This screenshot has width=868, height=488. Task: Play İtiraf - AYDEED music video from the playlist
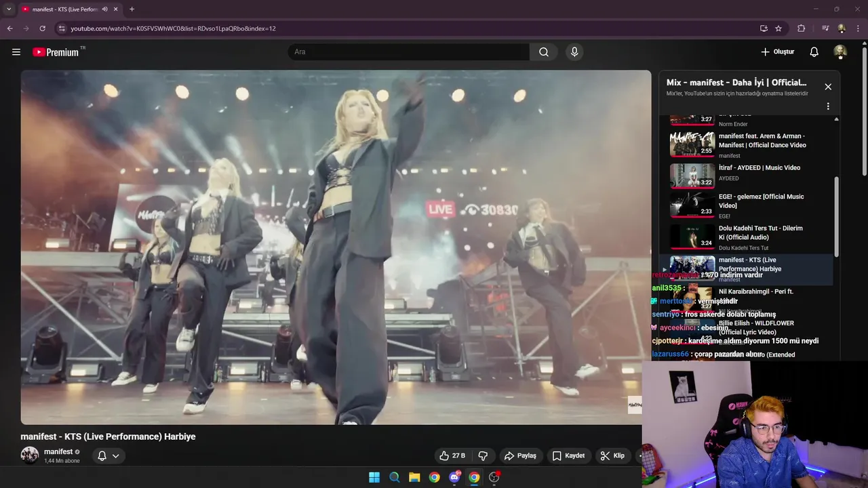coord(746,176)
